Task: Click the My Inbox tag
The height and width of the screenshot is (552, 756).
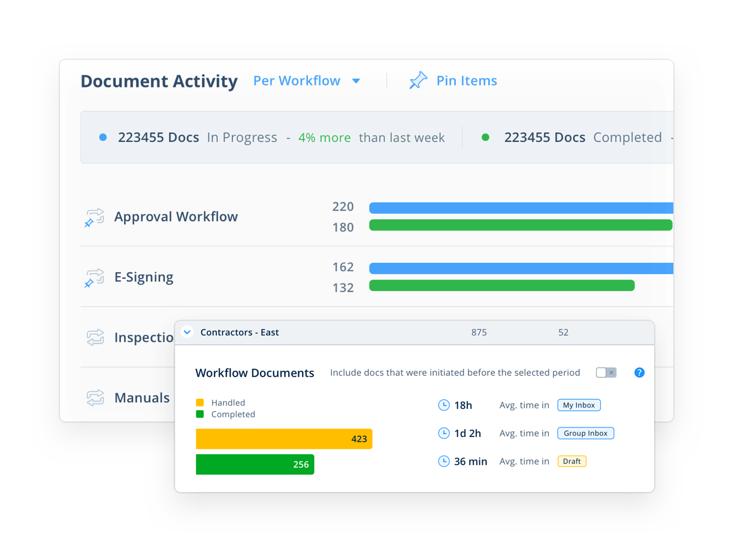Action: click(x=579, y=405)
